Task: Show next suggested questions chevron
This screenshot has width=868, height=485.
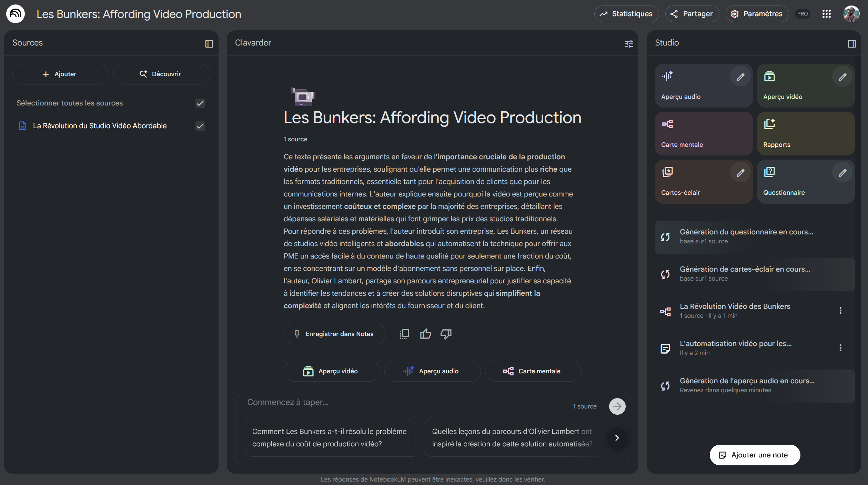Action: click(x=617, y=437)
